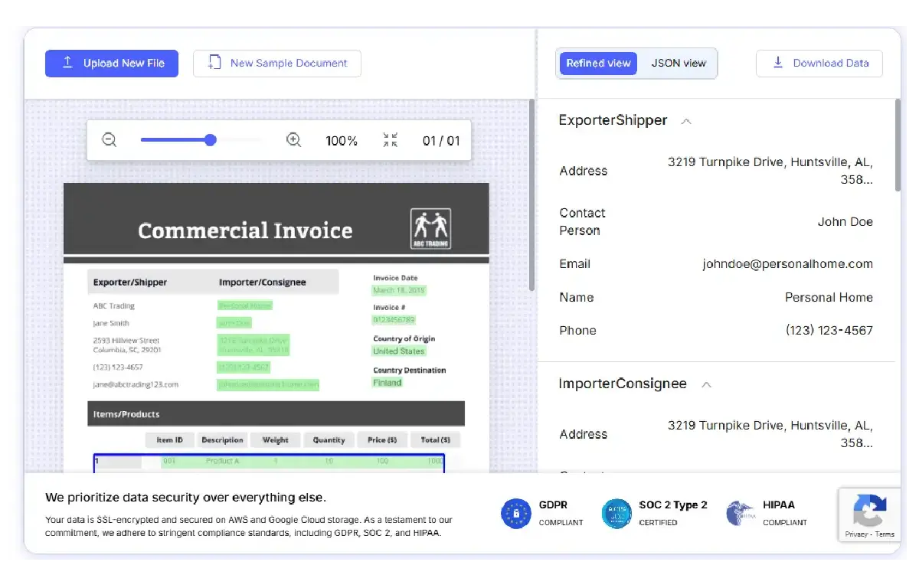Click the reCAPTCHA logo badge

tap(869, 509)
